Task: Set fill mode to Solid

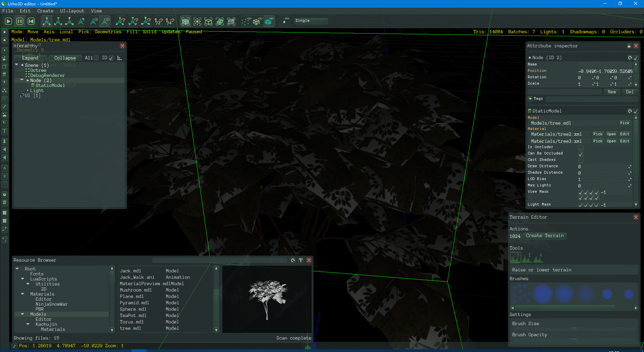Action: [x=269, y=21]
